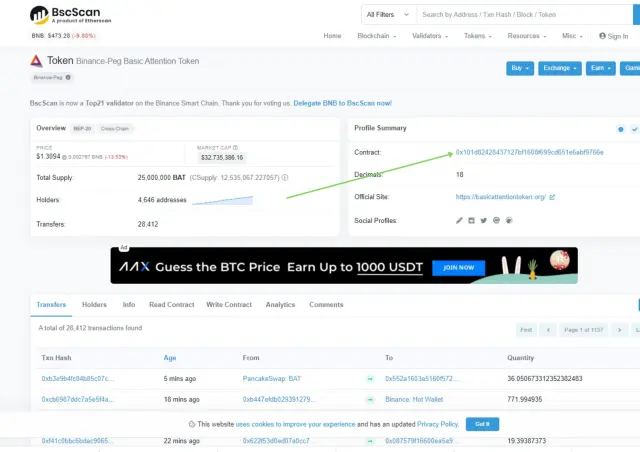The width and height of the screenshot is (640, 452).
Task: Click the external link icon beside official site
Action: [552, 197]
